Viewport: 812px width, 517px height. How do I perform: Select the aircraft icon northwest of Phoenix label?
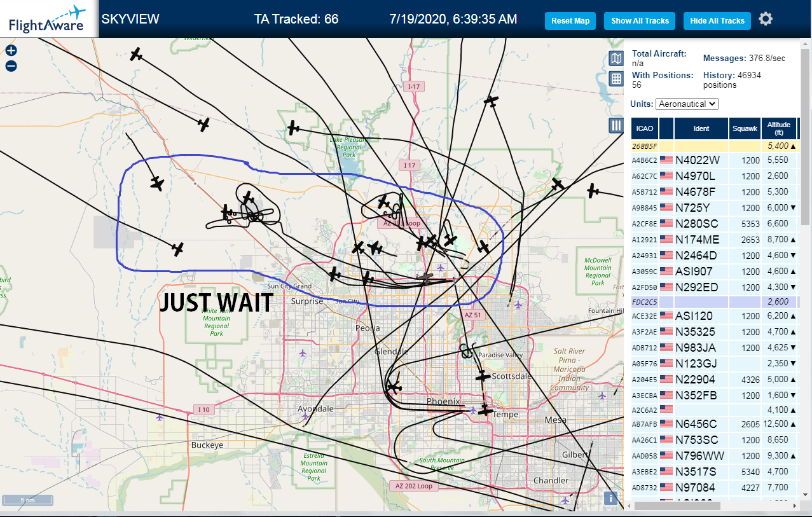click(394, 387)
